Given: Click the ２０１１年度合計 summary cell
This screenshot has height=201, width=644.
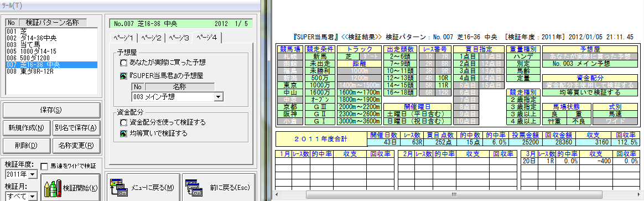Looking at the screenshot, I should tap(321, 138).
